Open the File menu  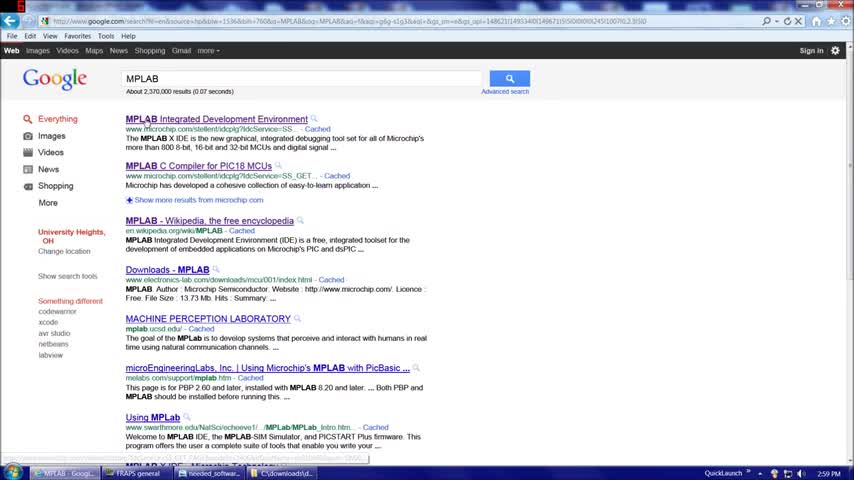[12, 36]
